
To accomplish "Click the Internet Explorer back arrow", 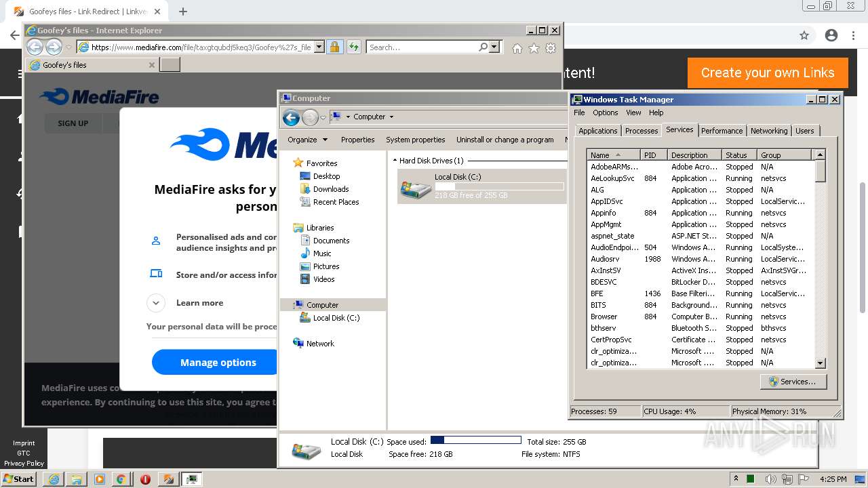I will [x=35, y=47].
